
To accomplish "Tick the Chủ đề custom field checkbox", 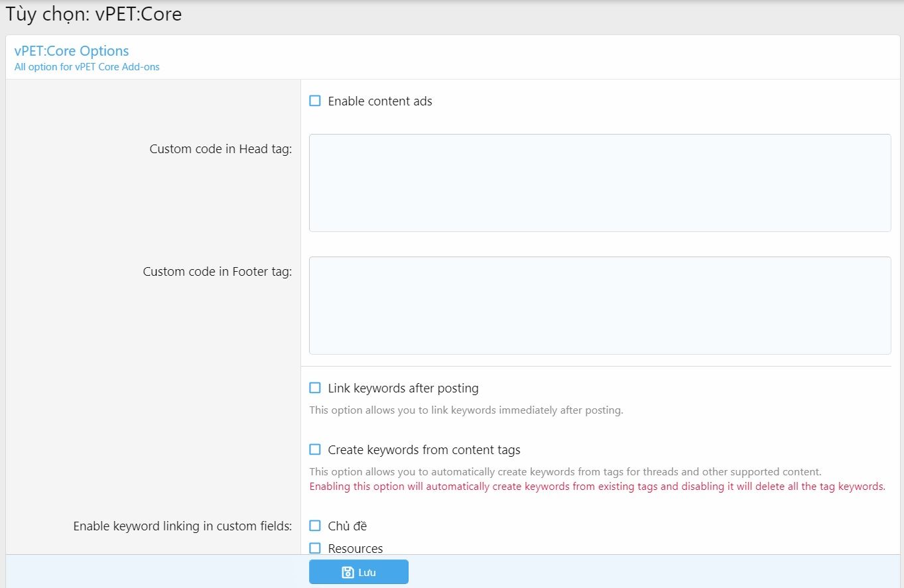I will tap(315, 526).
